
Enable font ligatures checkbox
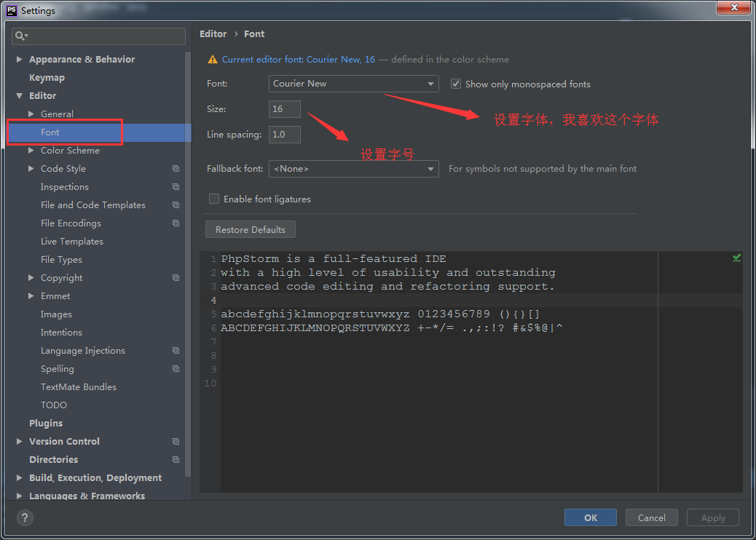(213, 199)
